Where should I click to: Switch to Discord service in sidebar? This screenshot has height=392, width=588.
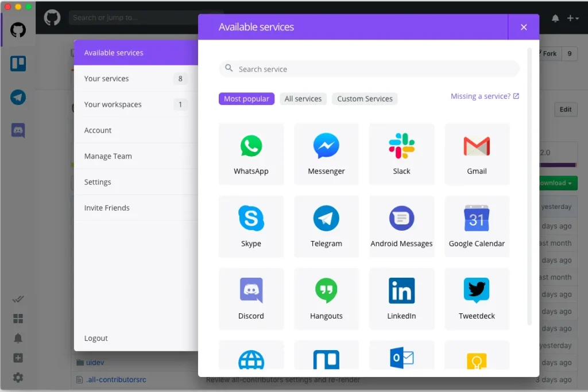point(18,130)
